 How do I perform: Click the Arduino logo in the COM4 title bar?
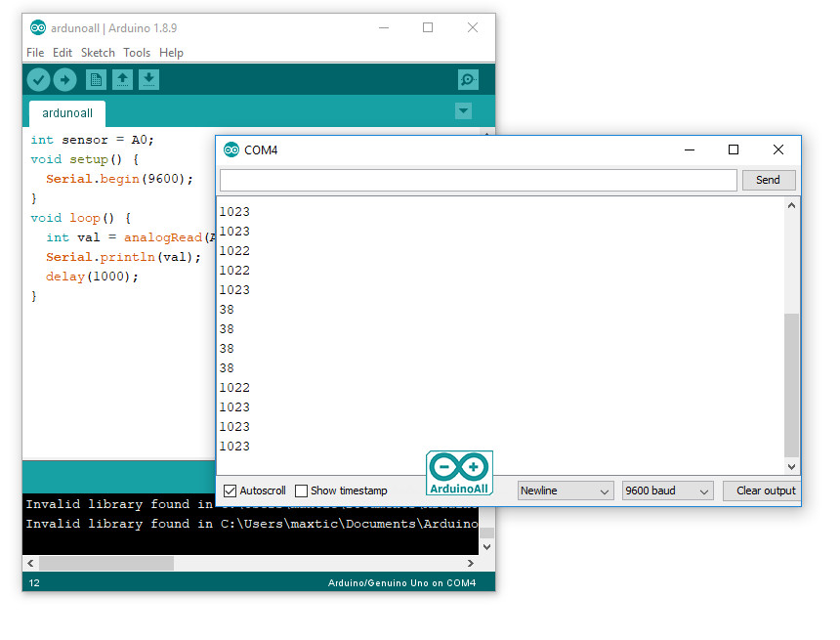pyautogui.click(x=231, y=150)
